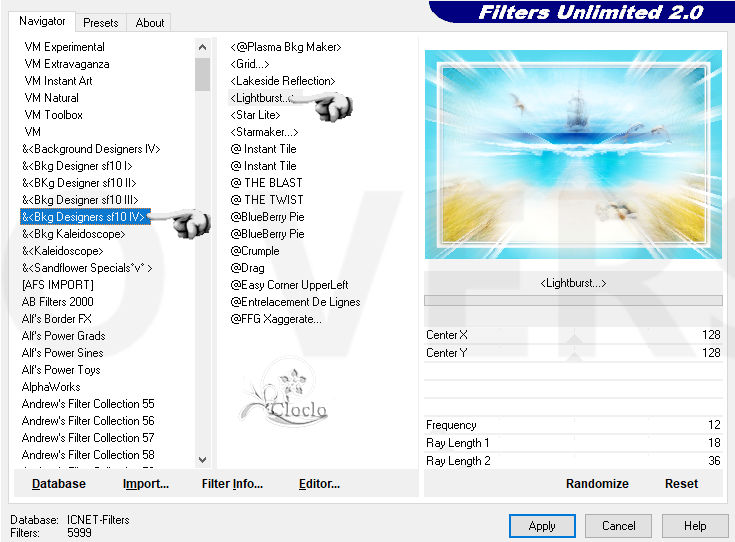Choose @ THE BLAST filter
735x542 pixels.
(x=266, y=182)
